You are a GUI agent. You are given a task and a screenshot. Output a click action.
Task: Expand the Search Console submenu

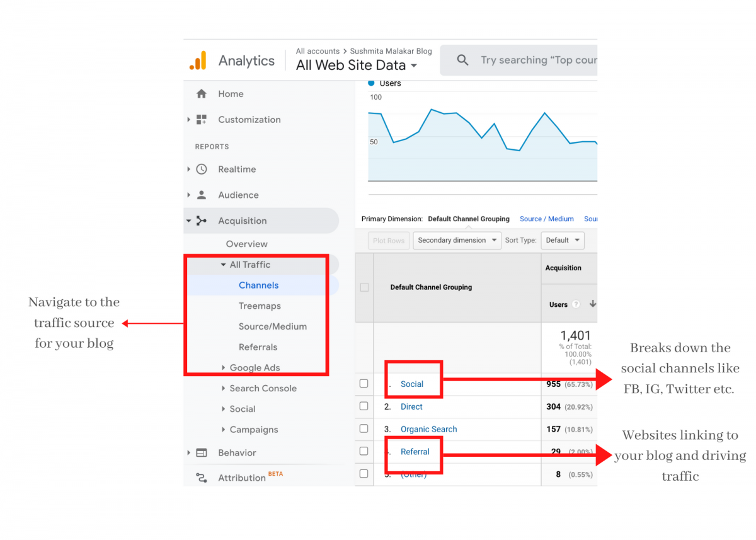pyautogui.click(x=224, y=388)
